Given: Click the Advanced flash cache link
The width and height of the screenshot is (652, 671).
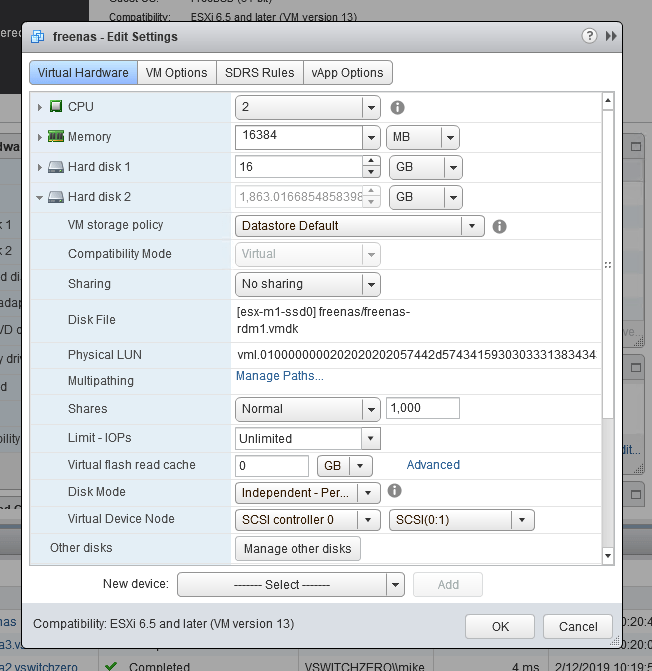Looking at the screenshot, I should coord(433,465).
